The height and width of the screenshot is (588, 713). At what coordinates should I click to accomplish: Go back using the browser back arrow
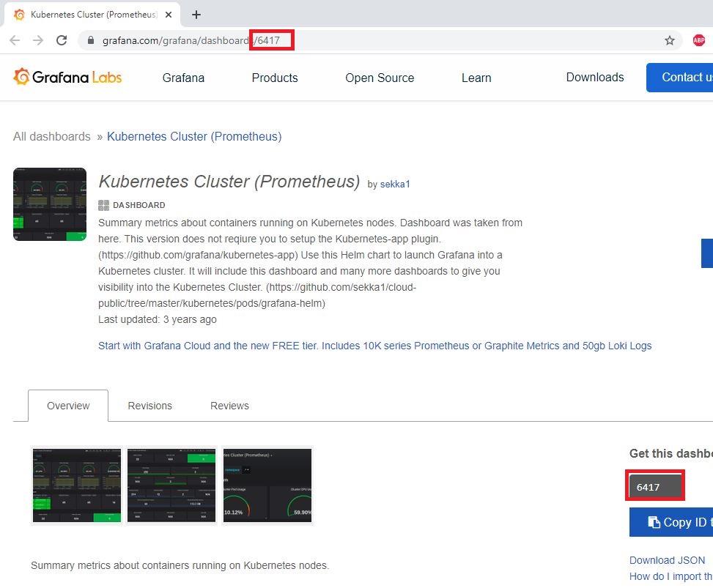15,40
